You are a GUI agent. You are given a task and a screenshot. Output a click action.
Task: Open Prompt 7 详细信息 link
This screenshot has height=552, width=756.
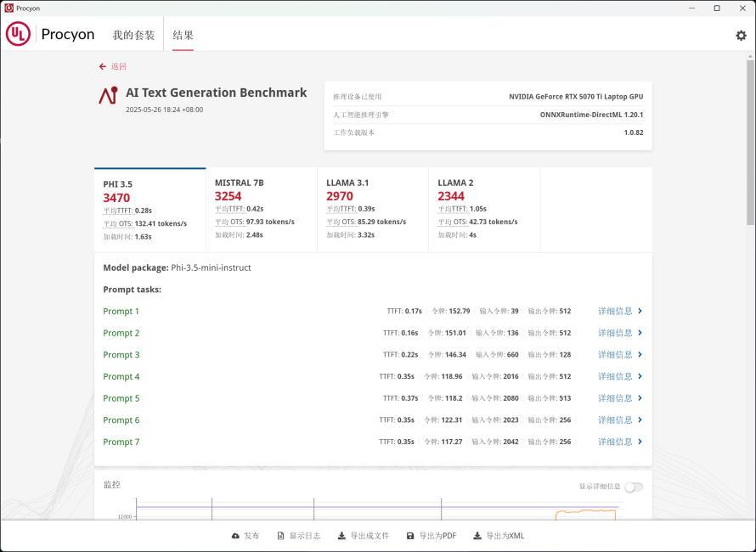[x=615, y=442]
